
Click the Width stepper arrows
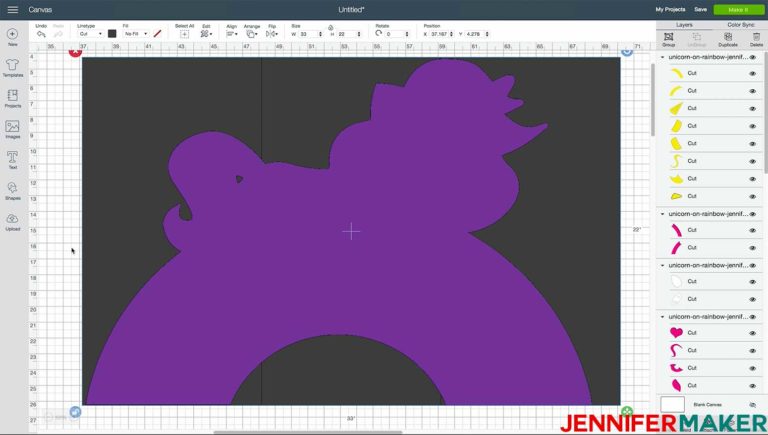[320, 34]
